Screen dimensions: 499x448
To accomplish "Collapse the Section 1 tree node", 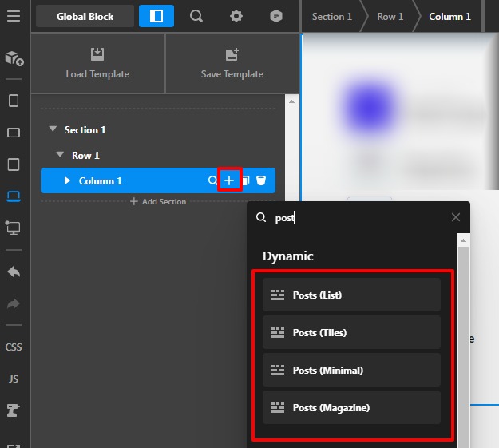I will [53, 129].
